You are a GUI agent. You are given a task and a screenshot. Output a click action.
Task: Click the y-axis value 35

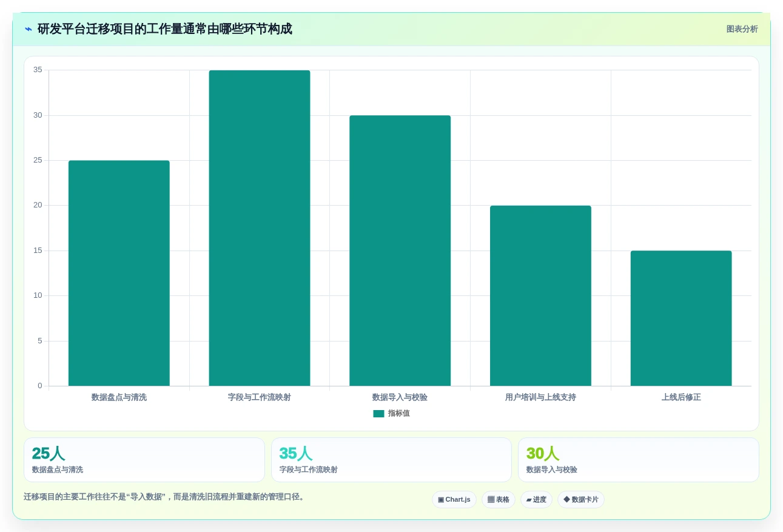[38, 70]
